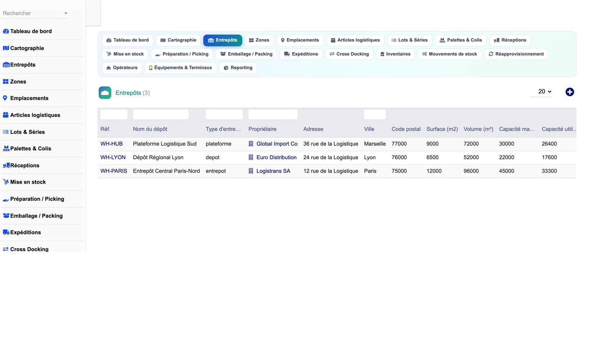Open the Emplacements top tab
This screenshot has height=364, width=589.
coord(300,40)
